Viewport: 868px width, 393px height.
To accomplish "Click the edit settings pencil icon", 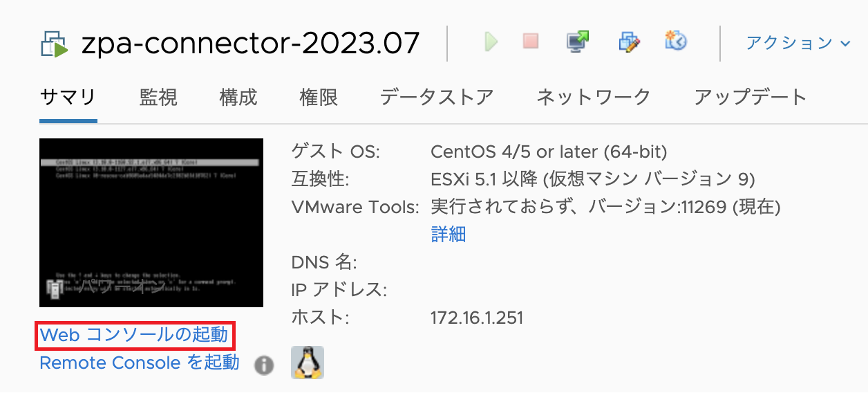I will [x=629, y=42].
